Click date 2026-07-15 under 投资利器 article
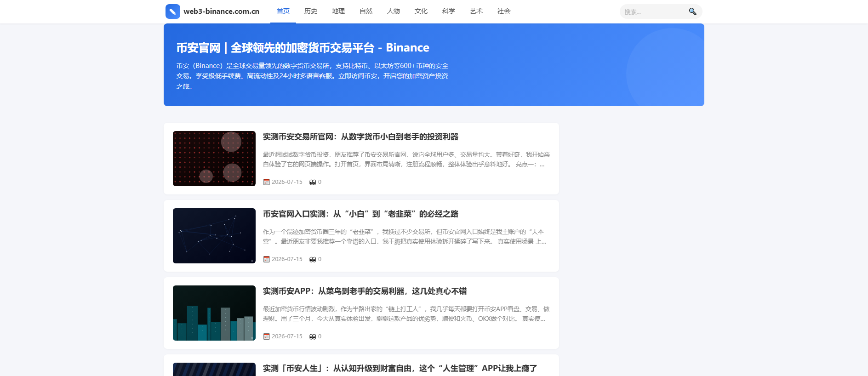 287,182
